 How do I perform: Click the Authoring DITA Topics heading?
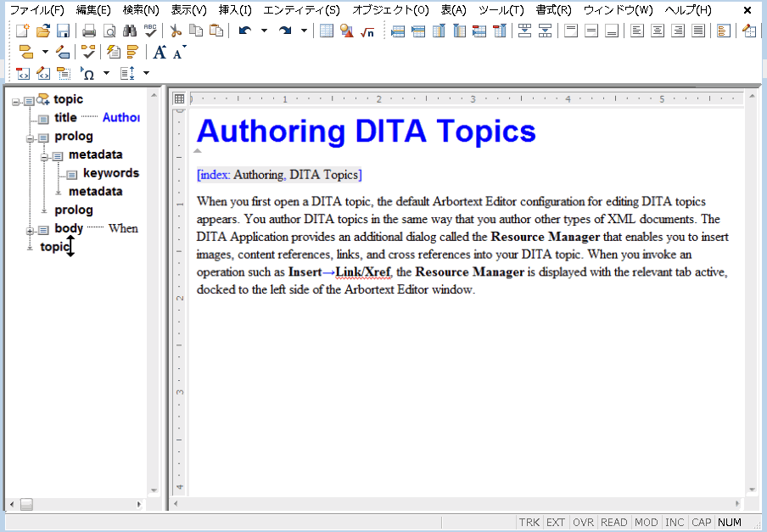tap(366, 131)
